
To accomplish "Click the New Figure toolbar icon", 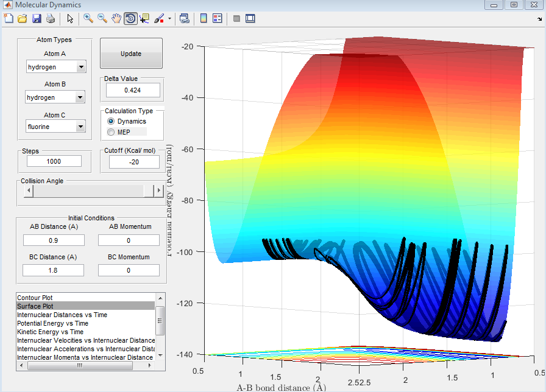I will pyautogui.click(x=9, y=19).
